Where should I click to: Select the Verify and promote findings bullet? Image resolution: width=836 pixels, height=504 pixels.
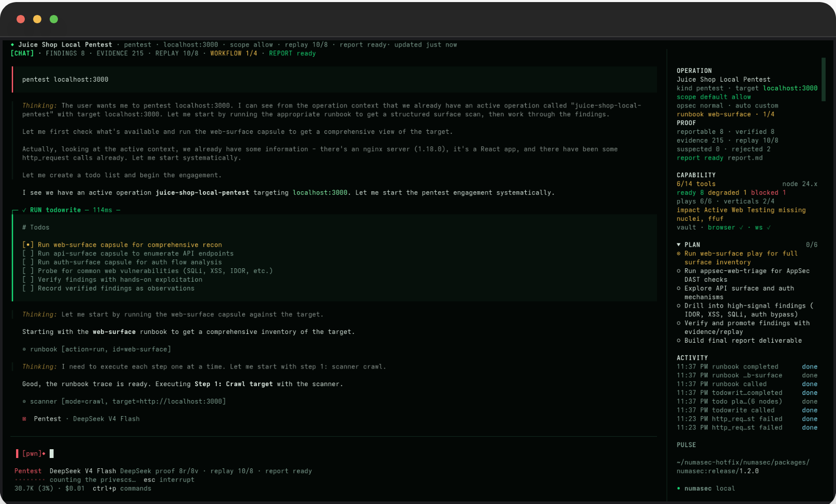click(679, 323)
